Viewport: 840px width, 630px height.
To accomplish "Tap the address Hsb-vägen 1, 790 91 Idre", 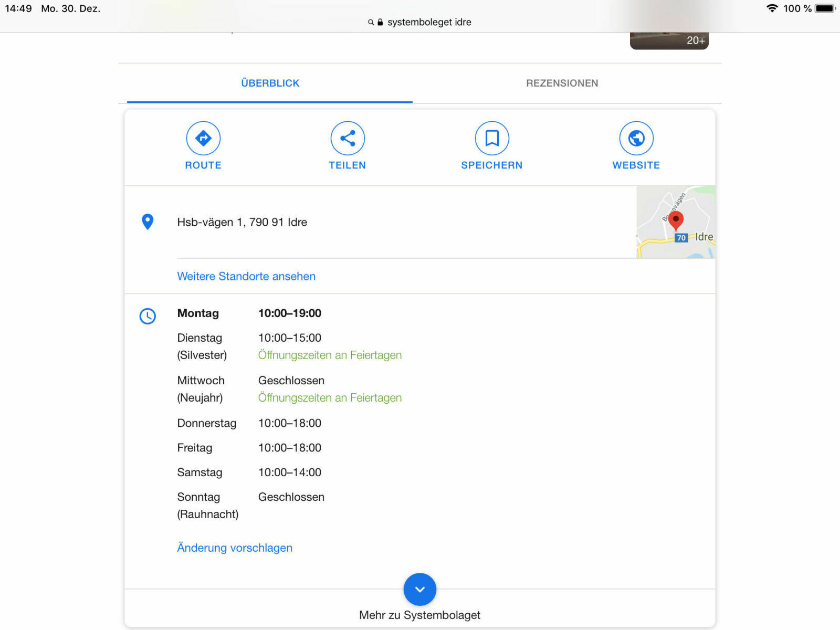I will 242,222.
